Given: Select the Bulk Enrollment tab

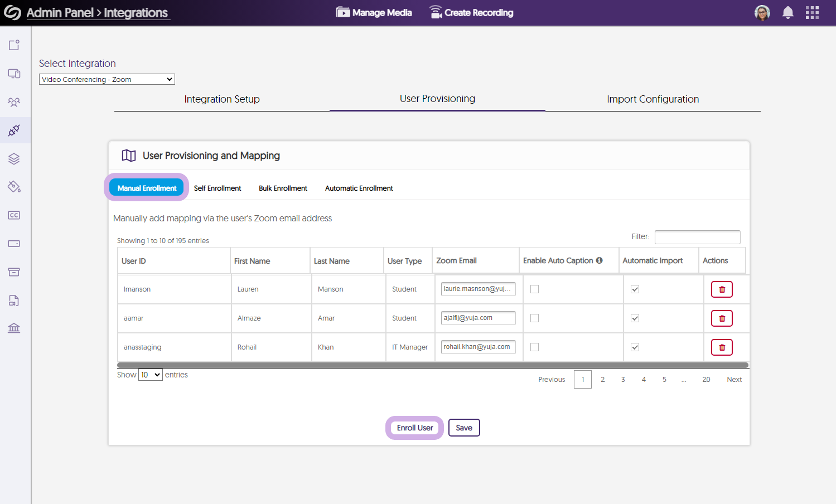Looking at the screenshot, I should 283,188.
